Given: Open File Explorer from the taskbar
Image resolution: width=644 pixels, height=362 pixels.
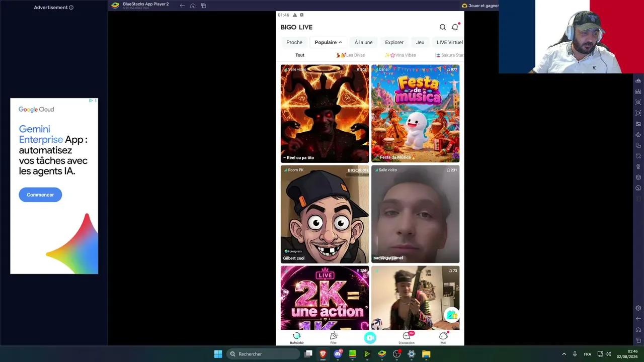Looking at the screenshot, I should coord(426,354).
